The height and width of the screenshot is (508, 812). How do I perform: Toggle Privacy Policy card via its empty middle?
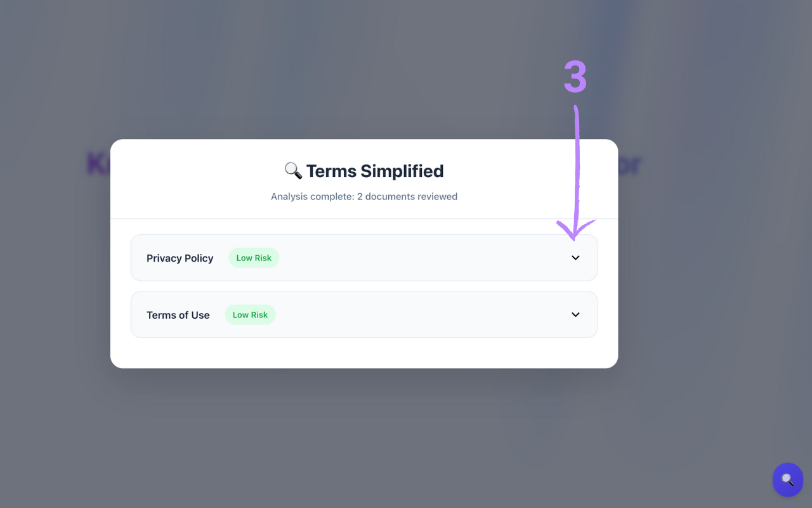(x=419, y=258)
